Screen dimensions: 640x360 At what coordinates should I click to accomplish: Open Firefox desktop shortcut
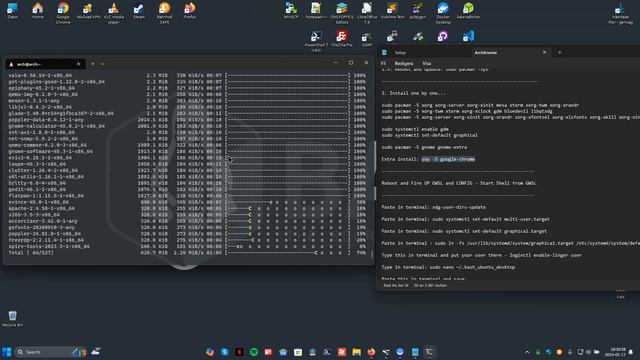click(189, 11)
